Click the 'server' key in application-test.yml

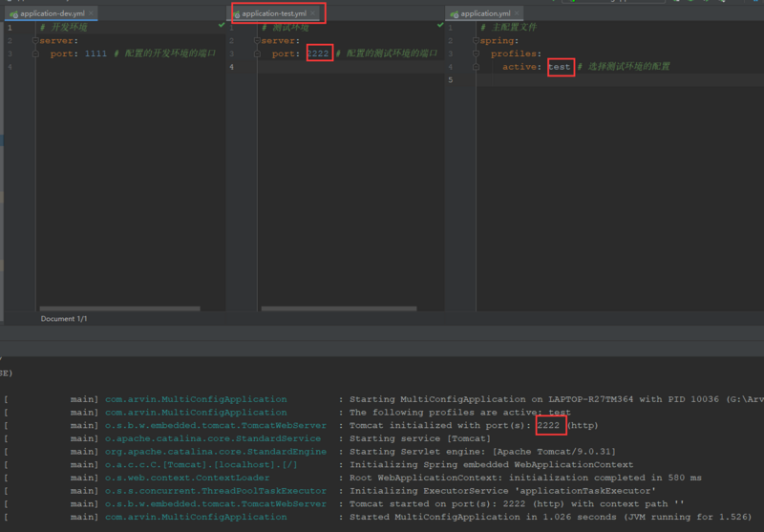point(278,40)
